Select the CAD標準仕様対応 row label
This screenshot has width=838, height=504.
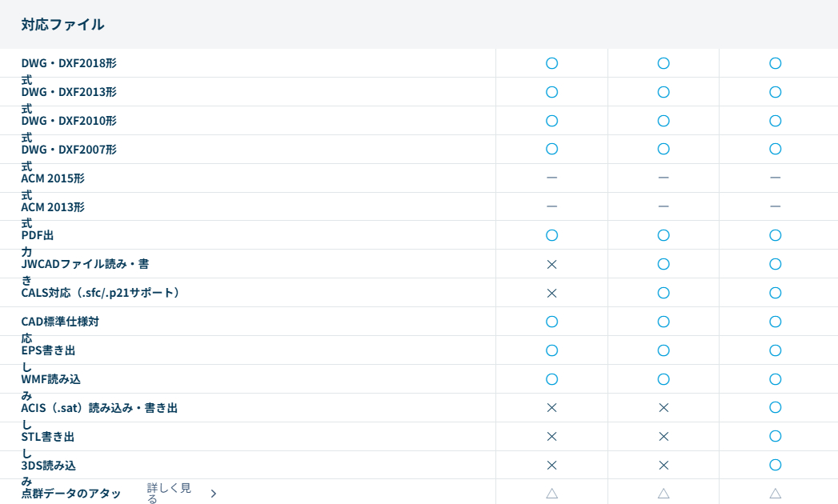60,322
